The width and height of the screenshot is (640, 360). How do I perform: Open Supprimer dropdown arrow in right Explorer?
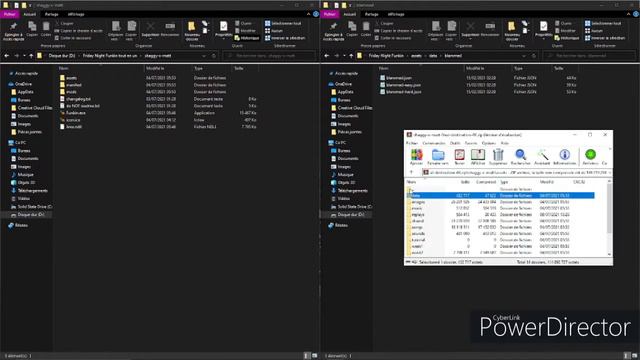[x=470, y=39]
